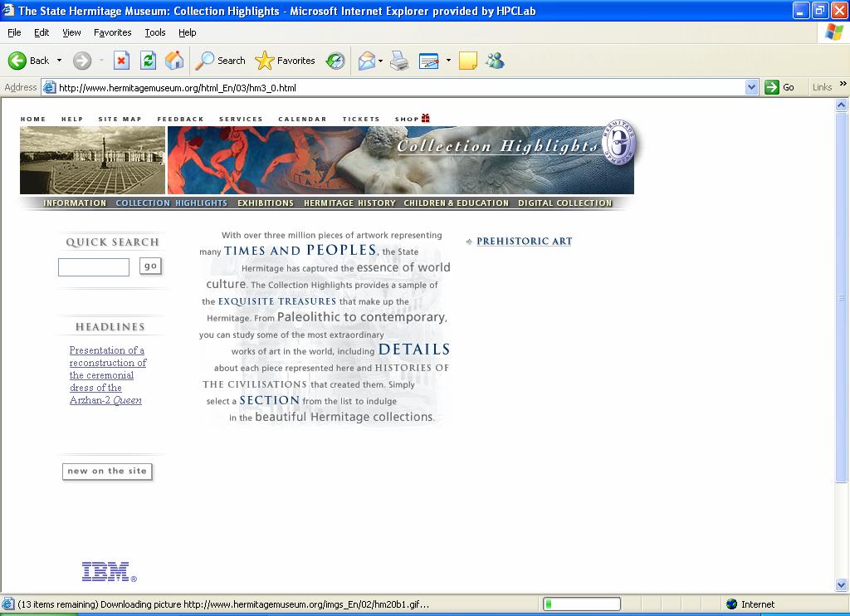This screenshot has height=616, width=850.
Task: Click the grey Forward arrow button
Action: (82, 61)
